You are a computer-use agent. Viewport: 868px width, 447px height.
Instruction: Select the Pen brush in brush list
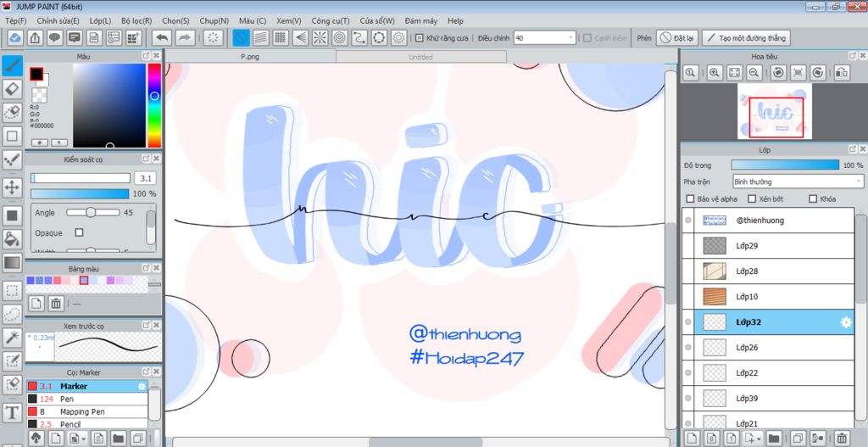[x=87, y=399]
